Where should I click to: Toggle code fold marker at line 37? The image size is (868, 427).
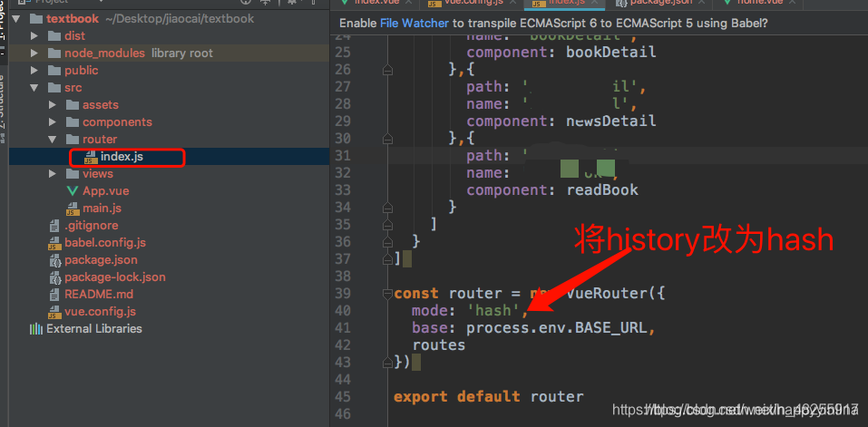pyautogui.click(x=387, y=259)
